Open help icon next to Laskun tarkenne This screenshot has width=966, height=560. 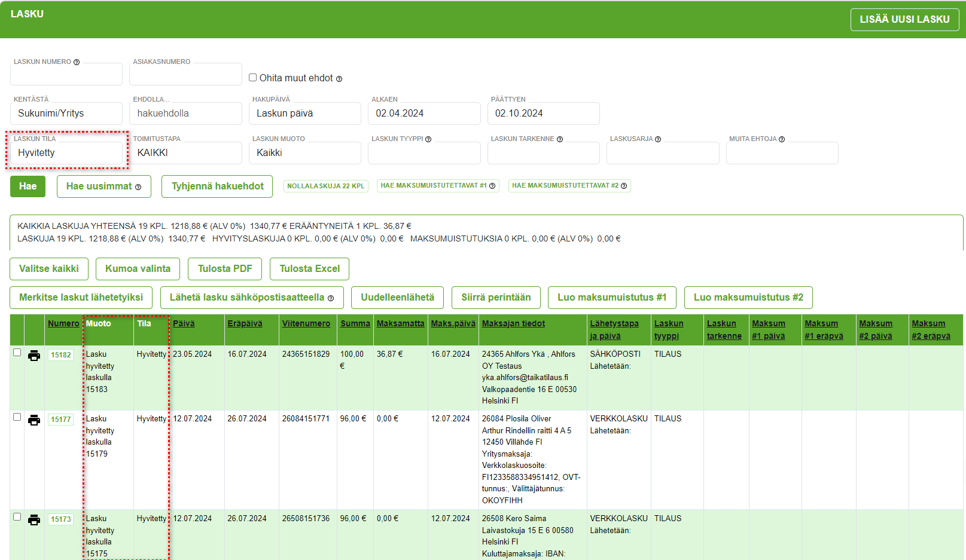(x=560, y=139)
